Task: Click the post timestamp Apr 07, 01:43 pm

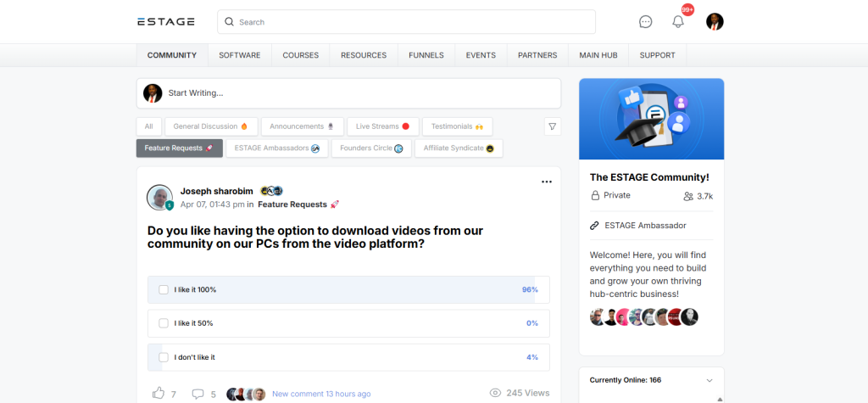Action: tap(213, 204)
